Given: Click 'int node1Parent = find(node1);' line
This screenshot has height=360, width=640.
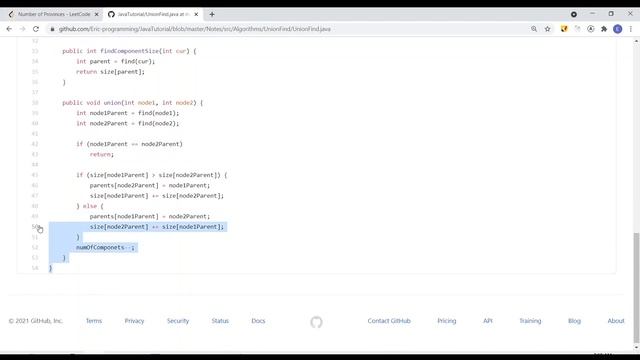Looking at the screenshot, I should 127,113.
